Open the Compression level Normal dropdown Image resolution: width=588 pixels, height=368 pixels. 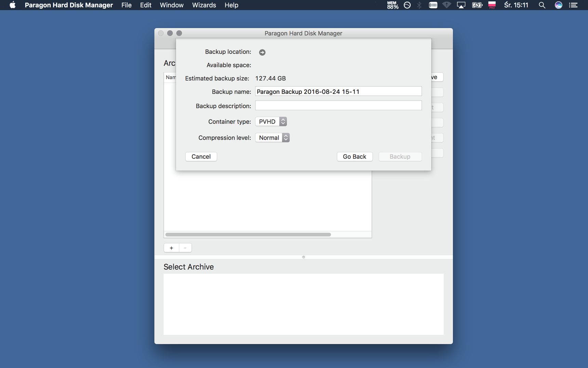(x=272, y=138)
